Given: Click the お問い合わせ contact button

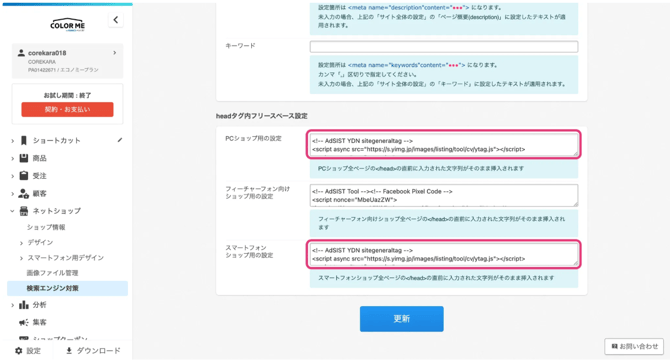Looking at the screenshot, I should tap(635, 346).
